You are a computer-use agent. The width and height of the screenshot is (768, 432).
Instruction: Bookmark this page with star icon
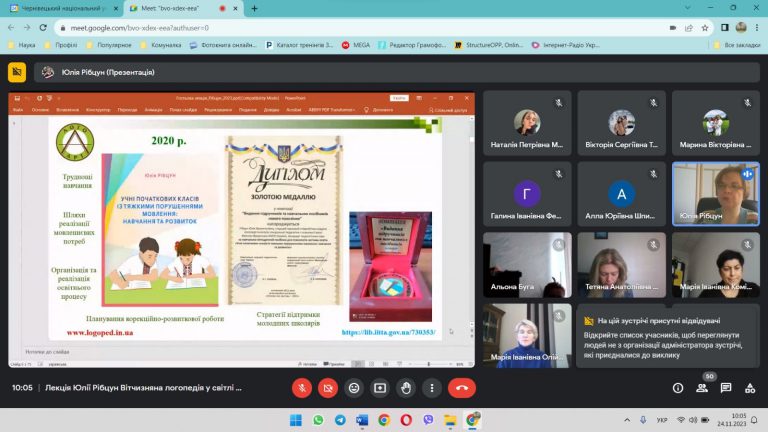point(705,28)
